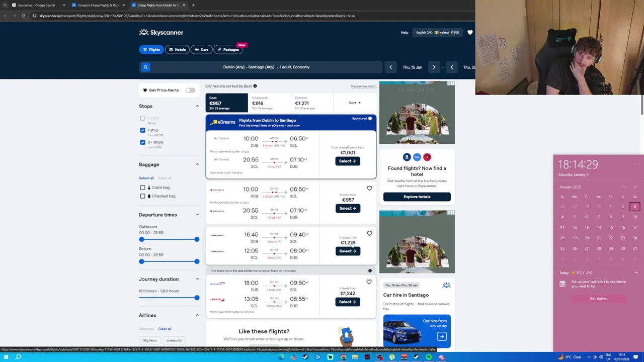
Task: Collapse the Departure times section
Action: click(x=197, y=215)
